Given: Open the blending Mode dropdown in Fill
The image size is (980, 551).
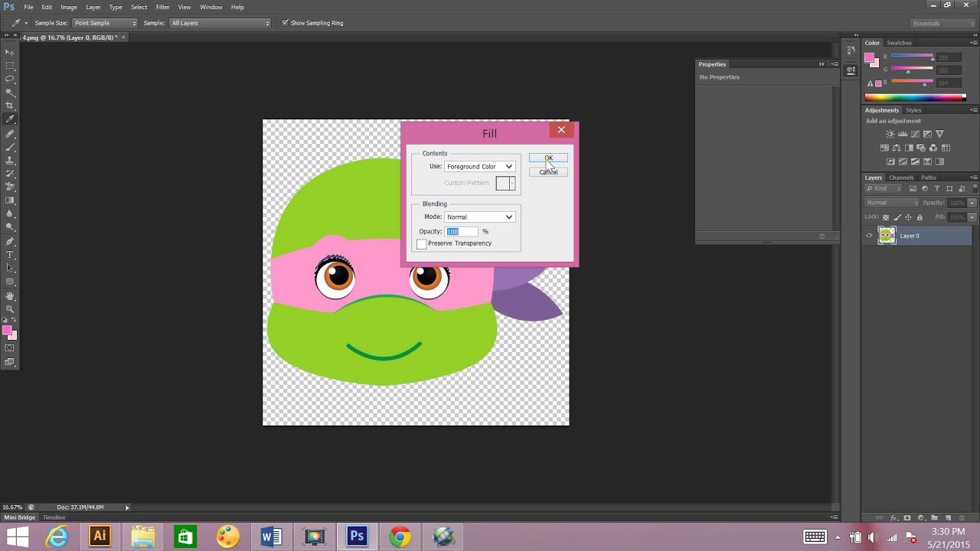Looking at the screenshot, I should point(479,217).
